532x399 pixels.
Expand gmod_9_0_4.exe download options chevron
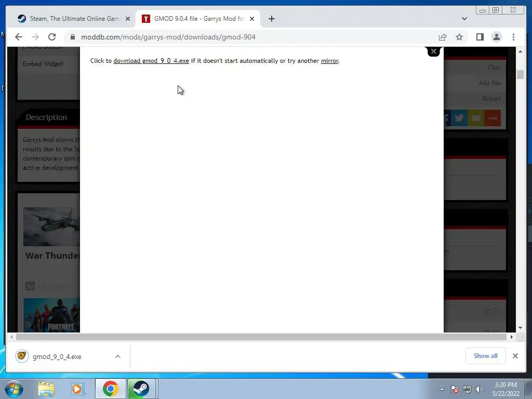point(118,356)
